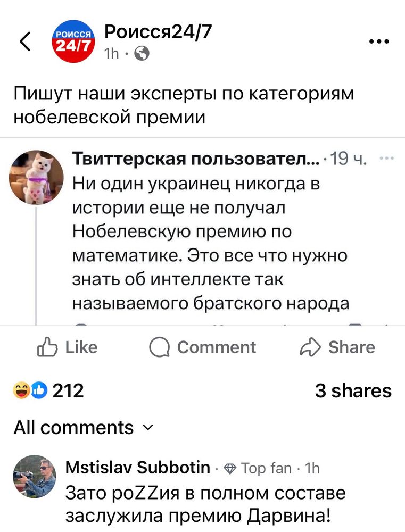Tap the Top fan diamond badge

click(230, 469)
